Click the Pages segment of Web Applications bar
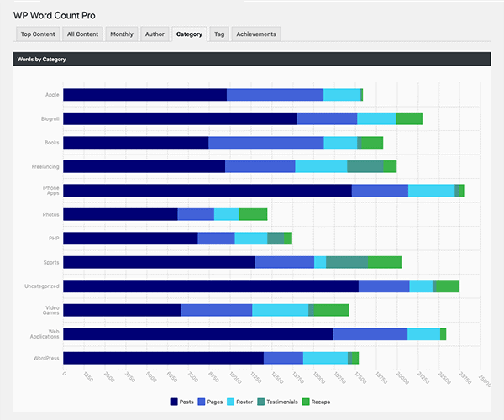This screenshot has height=420, width=504. click(370, 334)
